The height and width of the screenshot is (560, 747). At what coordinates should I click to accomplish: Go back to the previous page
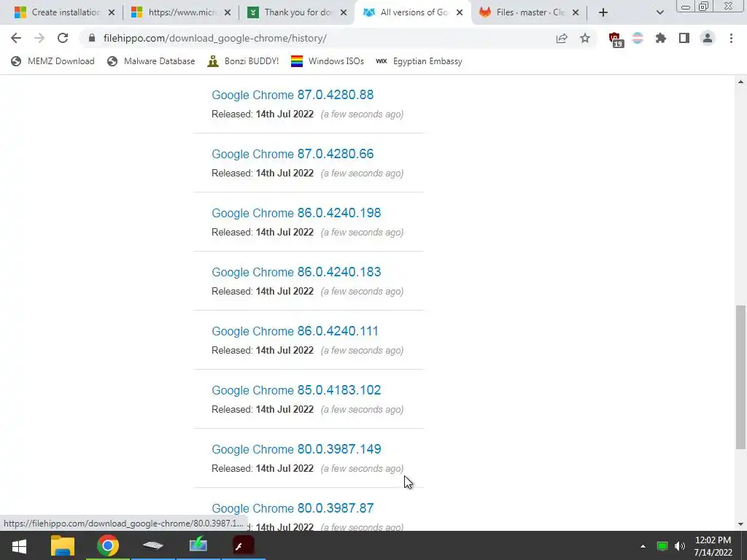click(16, 38)
